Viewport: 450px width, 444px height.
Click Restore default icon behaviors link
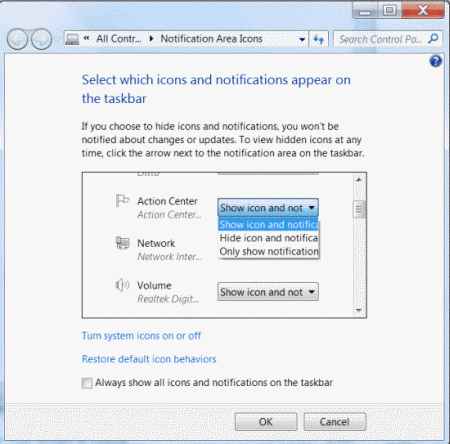(149, 359)
